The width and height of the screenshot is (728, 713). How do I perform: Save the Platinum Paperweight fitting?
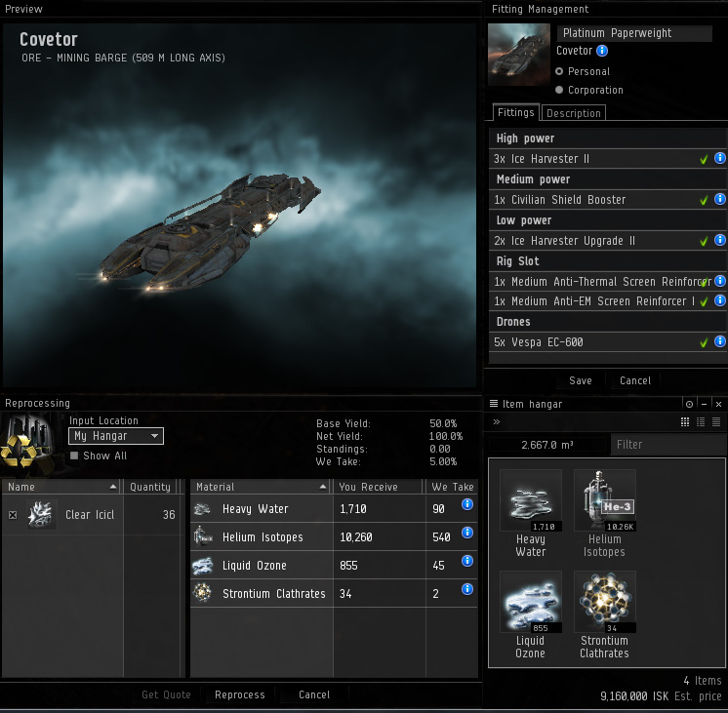click(x=581, y=380)
